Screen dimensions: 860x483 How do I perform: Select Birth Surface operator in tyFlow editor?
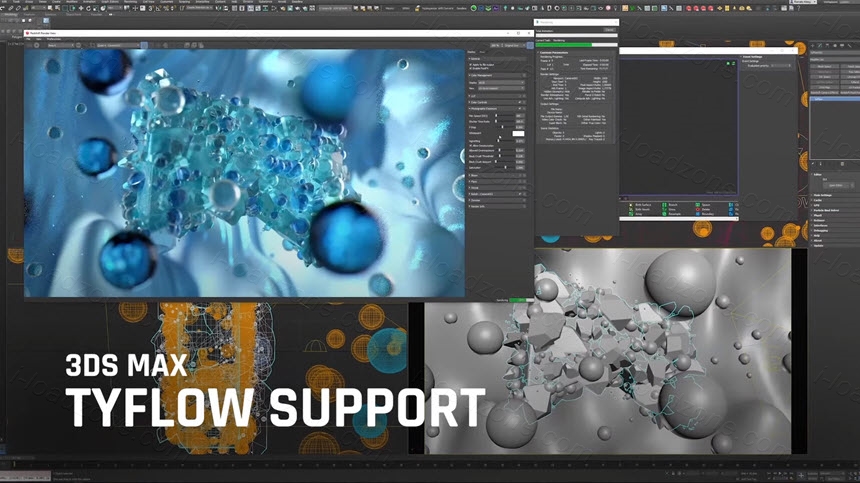click(x=641, y=204)
